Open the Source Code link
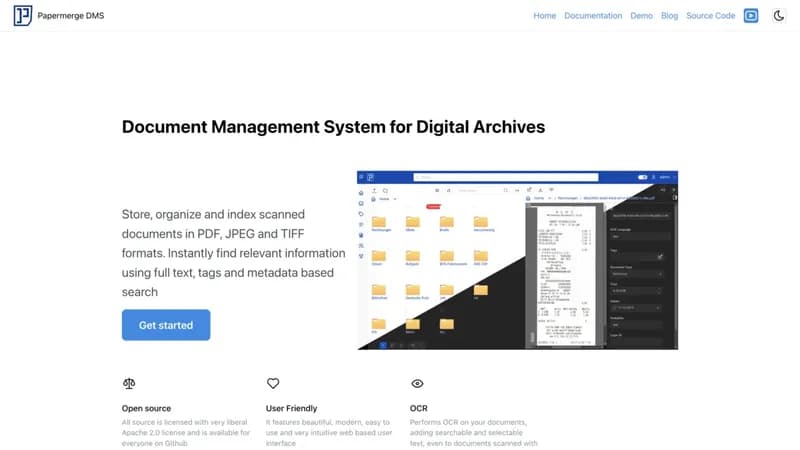Viewport: 800px width, 450px height. tap(710, 16)
